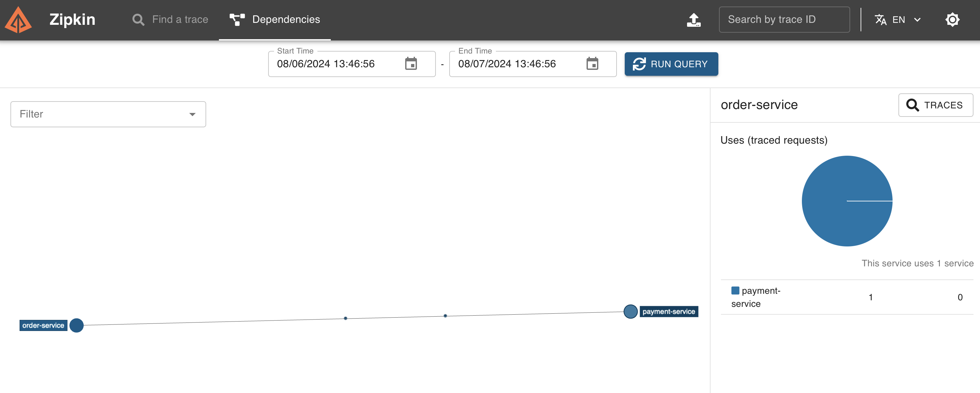Click the upload JSON trace icon
The width and height of the screenshot is (980, 393).
[693, 20]
